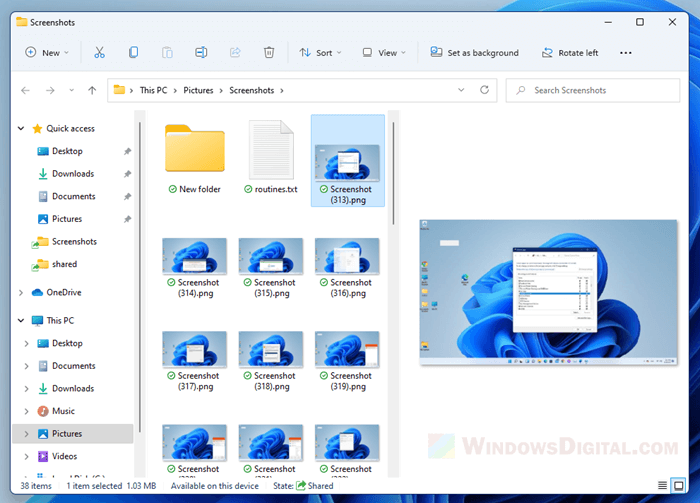This screenshot has width=700, height=503.
Task: Switch to large thumbnails view in status bar
Action: [x=680, y=485]
